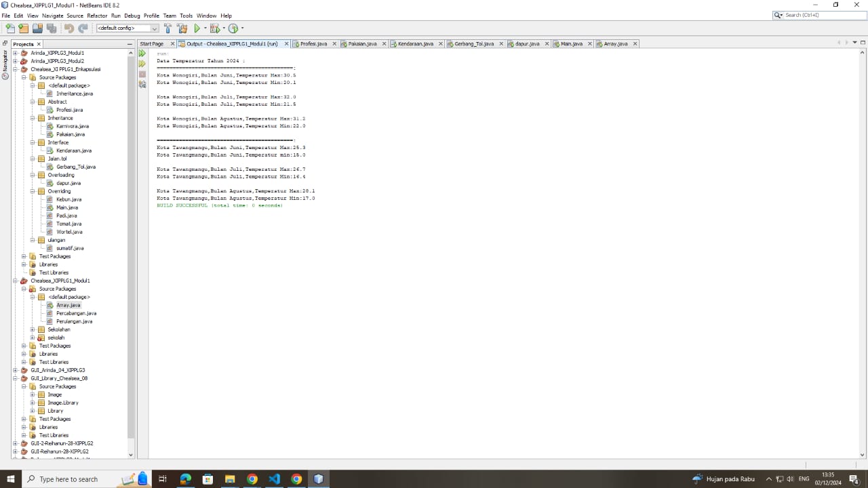
Task: Undo the last action via the Undo icon
Action: [68, 28]
